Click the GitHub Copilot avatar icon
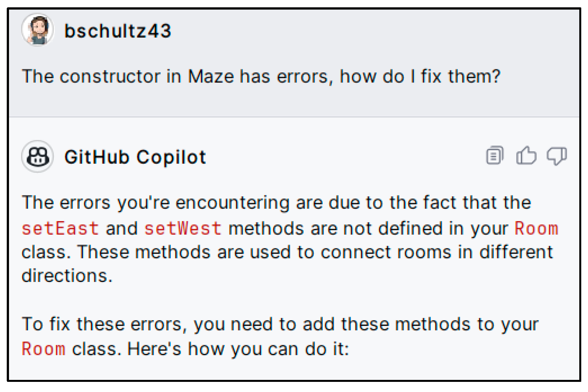The height and width of the screenshot is (392, 588). tap(38, 156)
